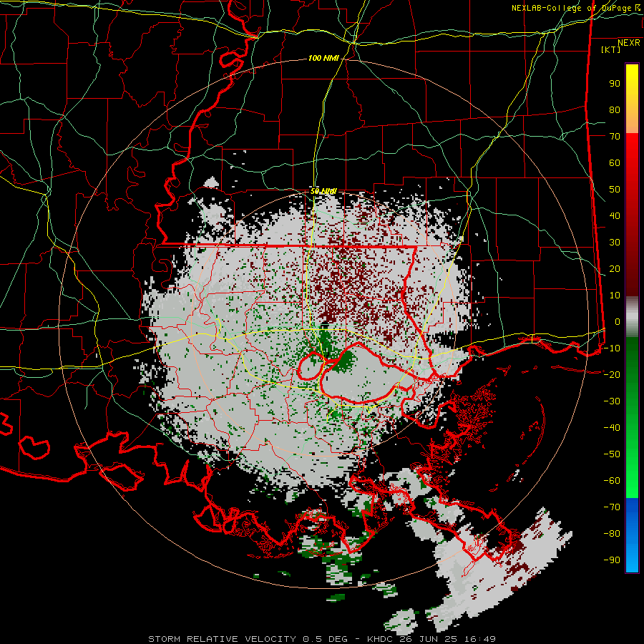This screenshot has height=644, width=644.
Task: Click the 70 value on velocity scale
Action: pos(615,137)
